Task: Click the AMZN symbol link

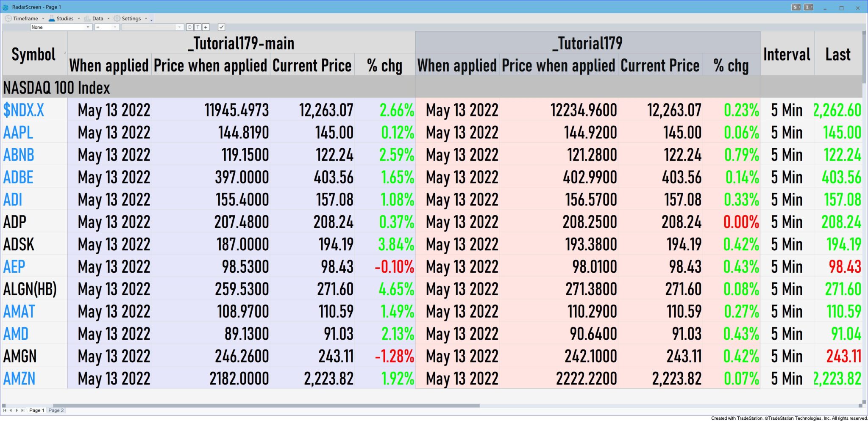Action: [19, 379]
